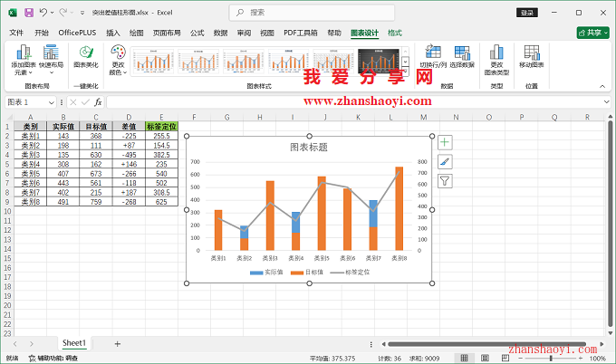Select the dark chart style thumbnail
The height and width of the screenshot is (364, 616).
click(379, 61)
